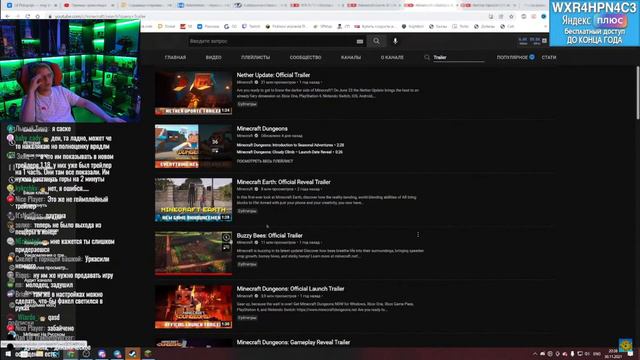Open the КАНАЛЫ tab
640x360 pixels.
pos(351,58)
